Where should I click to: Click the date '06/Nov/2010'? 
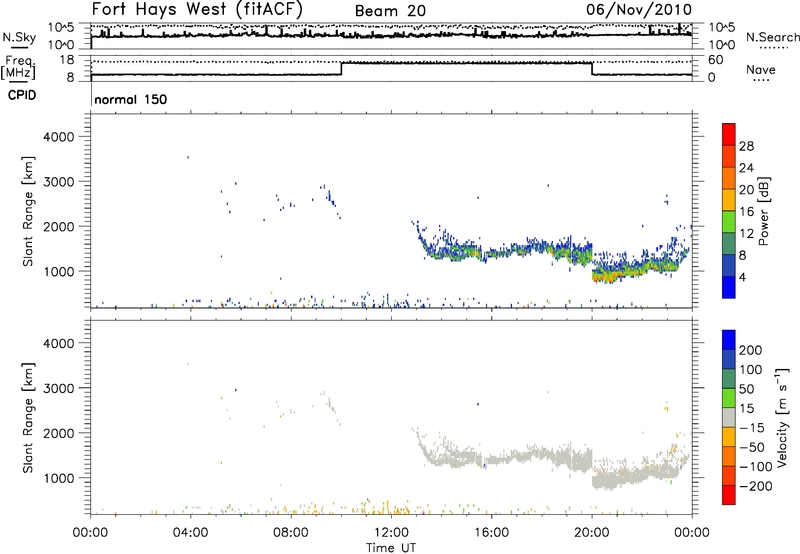(x=639, y=9)
